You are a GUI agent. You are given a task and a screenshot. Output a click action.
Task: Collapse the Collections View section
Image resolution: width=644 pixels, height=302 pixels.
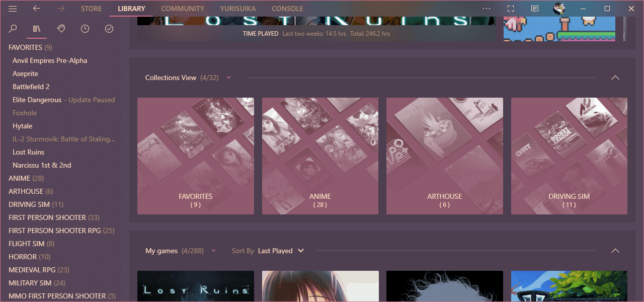click(615, 78)
